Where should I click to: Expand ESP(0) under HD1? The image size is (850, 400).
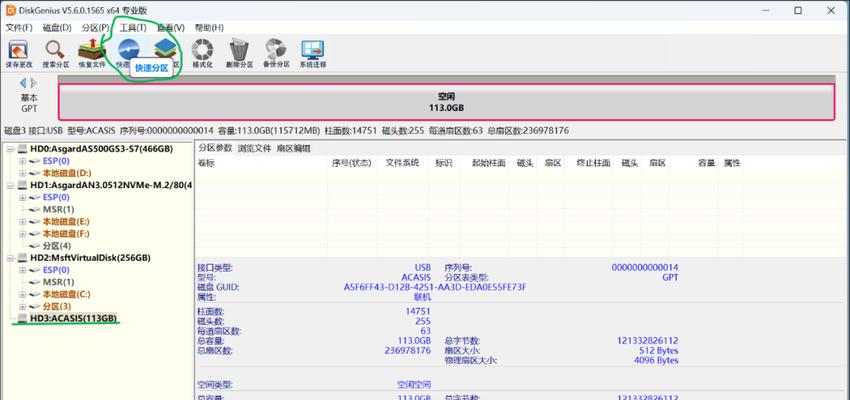point(22,197)
